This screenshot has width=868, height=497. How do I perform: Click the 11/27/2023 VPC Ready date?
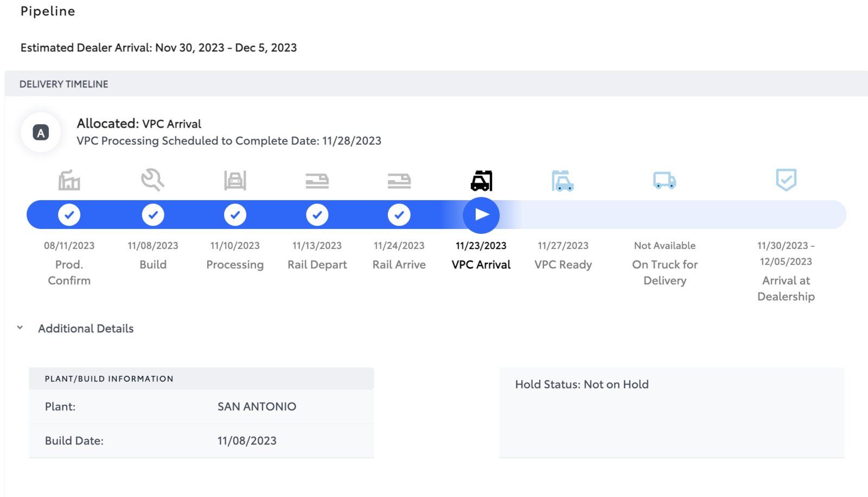(x=563, y=246)
